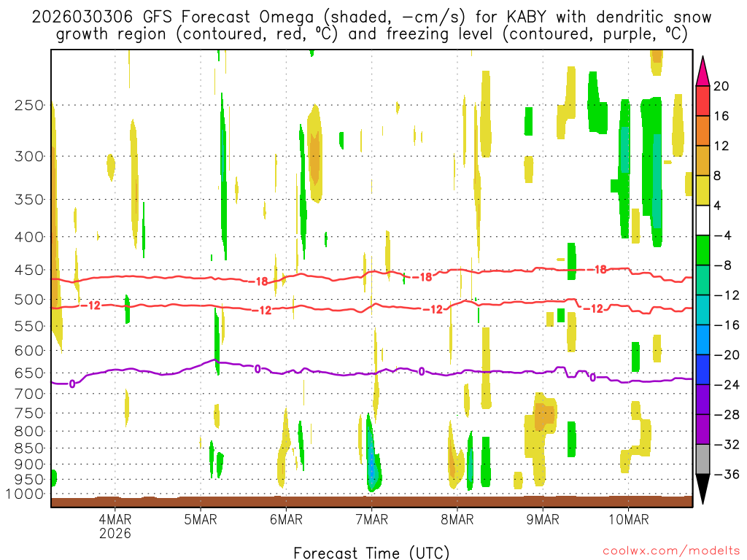
Task: Click the red 16 to 20 colorbar swatch
Action: (703, 101)
